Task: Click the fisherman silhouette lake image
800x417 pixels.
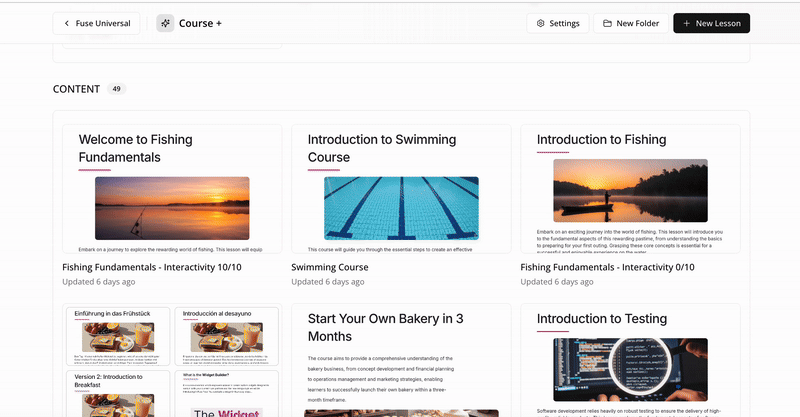Action: [x=630, y=190]
